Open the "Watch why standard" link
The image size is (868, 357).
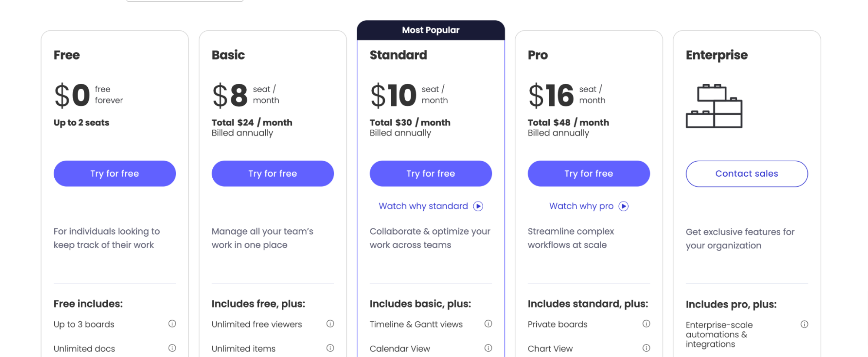[x=422, y=206]
